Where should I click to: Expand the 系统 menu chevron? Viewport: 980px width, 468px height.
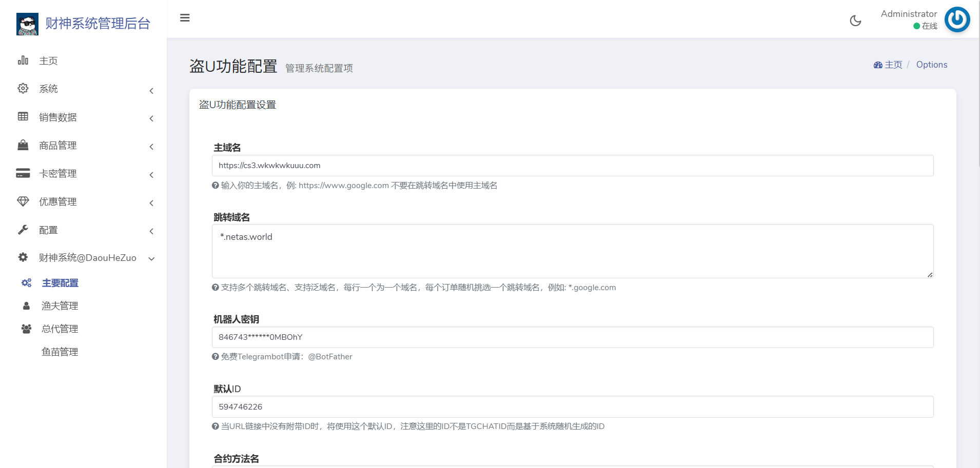coord(151,91)
